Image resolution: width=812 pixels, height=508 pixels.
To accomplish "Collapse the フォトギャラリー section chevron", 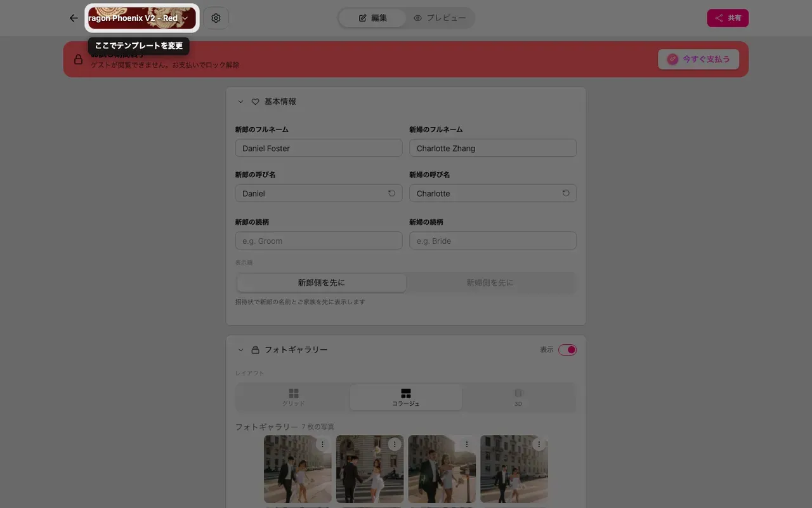I will [240, 350].
